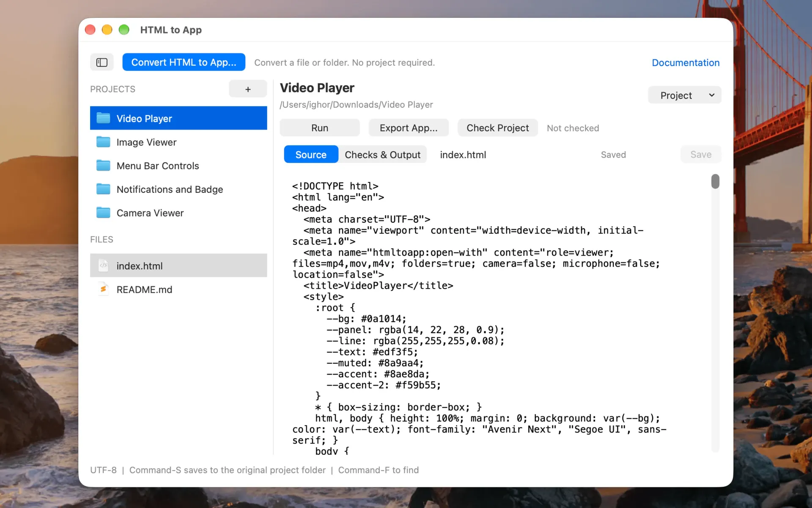Click the README.md file icon
The width and height of the screenshot is (812, 508).
coord(103,289)
